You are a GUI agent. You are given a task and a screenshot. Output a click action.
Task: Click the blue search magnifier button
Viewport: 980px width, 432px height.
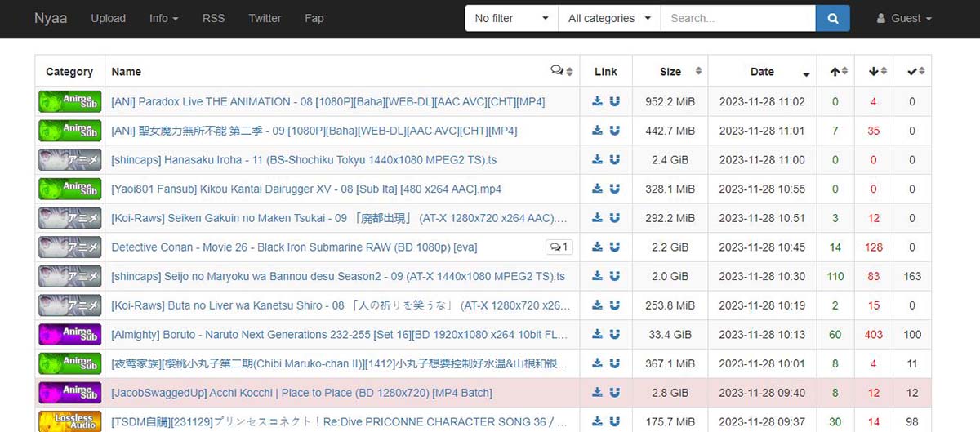click(832, 18)
